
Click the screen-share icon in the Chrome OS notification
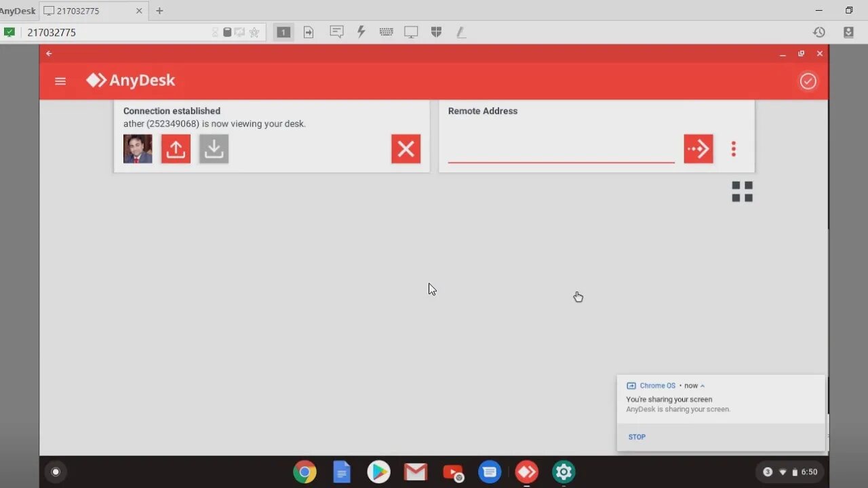tap(631, 386)
